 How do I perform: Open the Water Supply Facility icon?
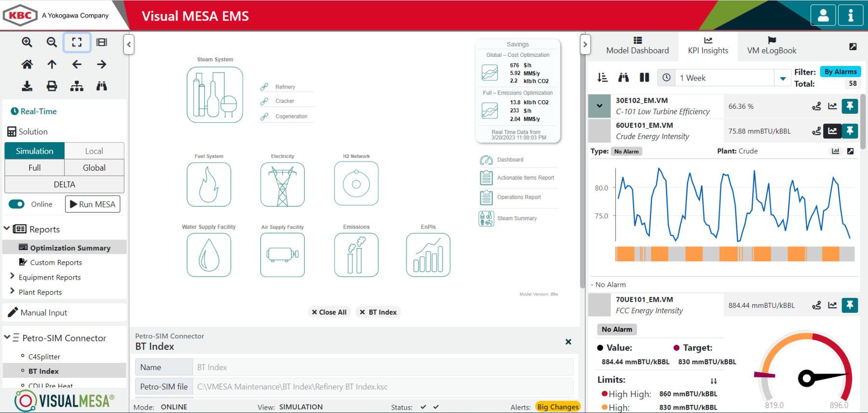(209, 255)
